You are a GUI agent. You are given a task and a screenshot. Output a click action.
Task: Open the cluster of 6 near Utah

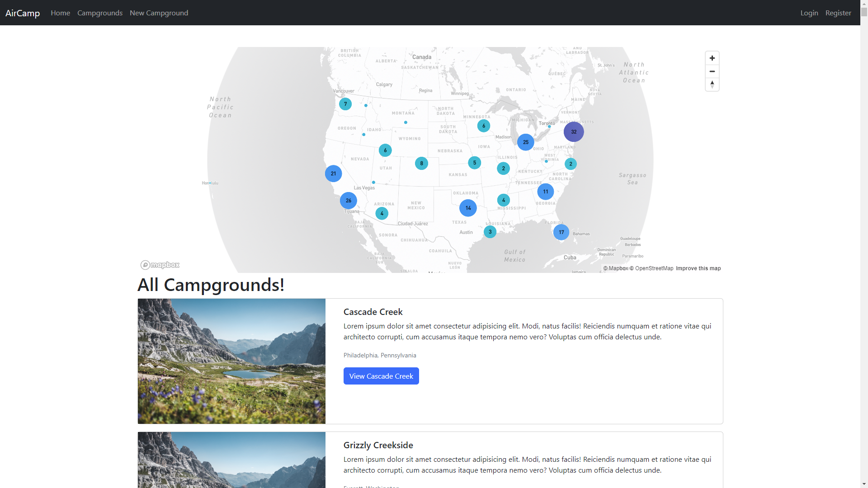point(385,150)
